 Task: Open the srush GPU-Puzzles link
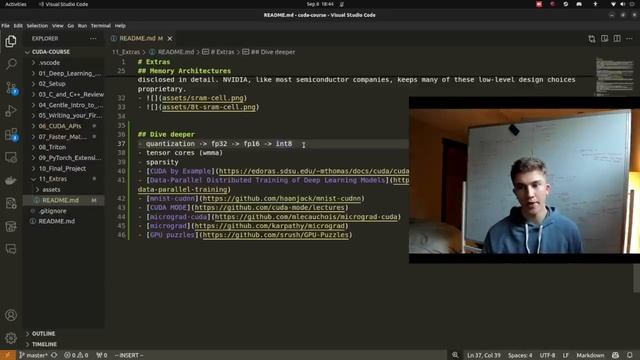tap(276, 235)
